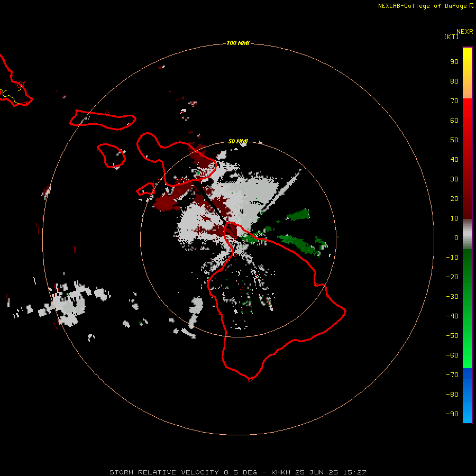Screen dimensions: 476x476
Task: Click the -70 value on the velocity scale
Action: (x=452, y=375)
